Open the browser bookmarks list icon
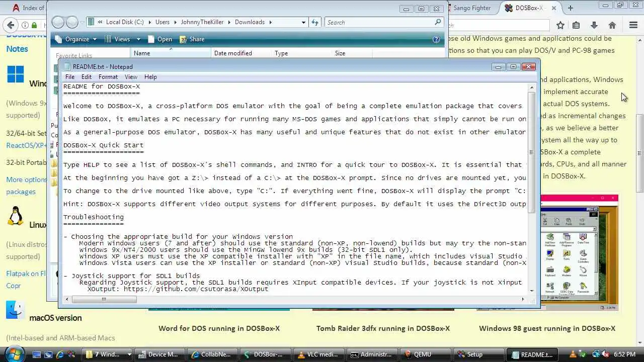The image size is (644, 362). [x=577, y=25]
